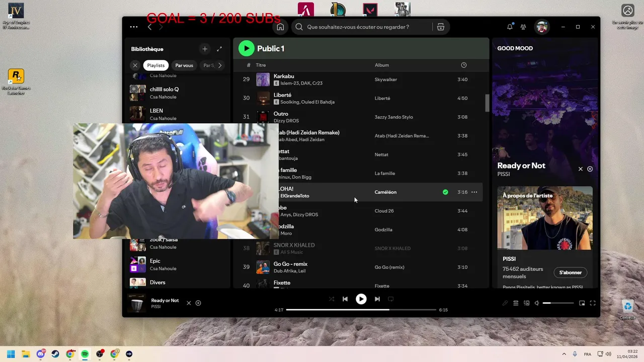Open Friend Activity icon
This screenshot has height=362, width=644.
[x=523, y=27]
